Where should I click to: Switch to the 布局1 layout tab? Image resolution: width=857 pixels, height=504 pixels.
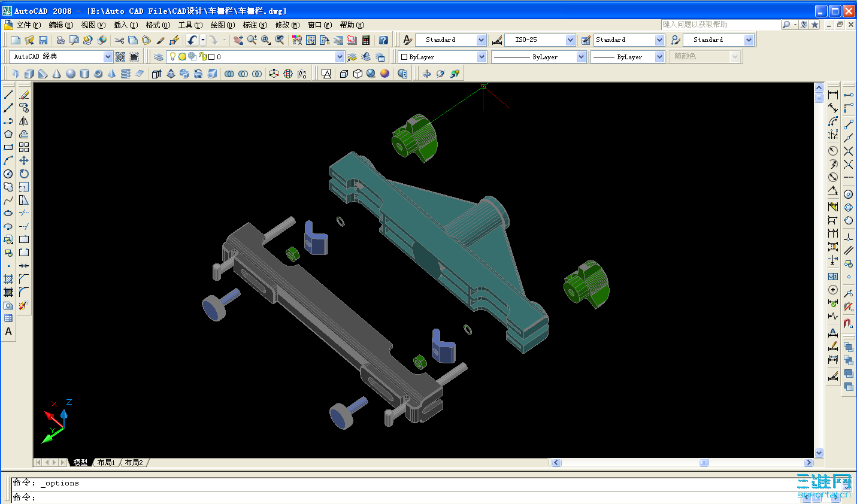pos(107,463)
